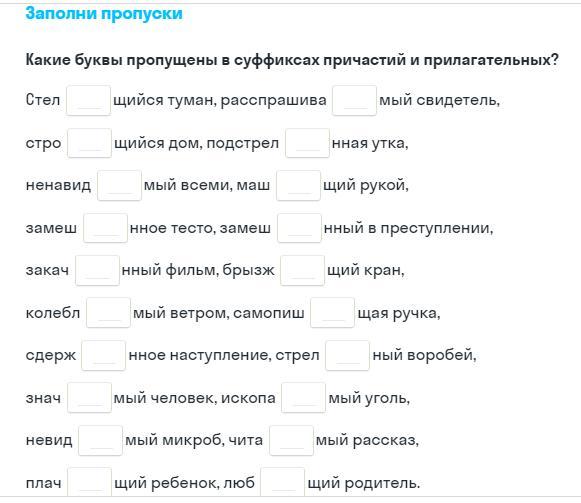Click the blank after 'знач' before 'мый человек'
This screenshot has width=581, height=503.
coord(89,398)
